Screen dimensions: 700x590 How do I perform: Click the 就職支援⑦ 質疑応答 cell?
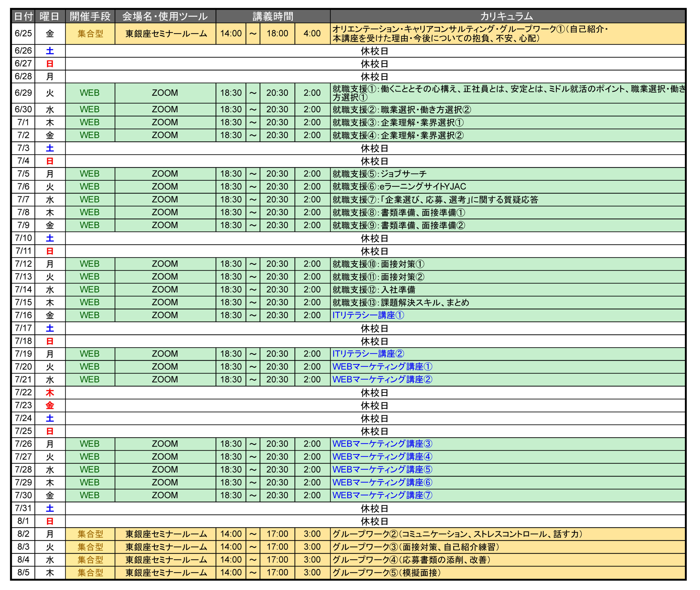[x=508, y=200]
